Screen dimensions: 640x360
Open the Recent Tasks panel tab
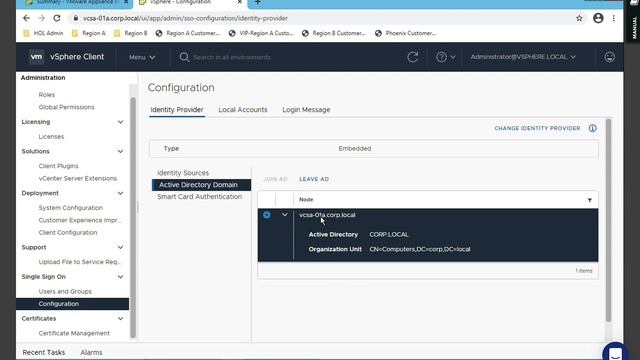(x=44, y=352)
